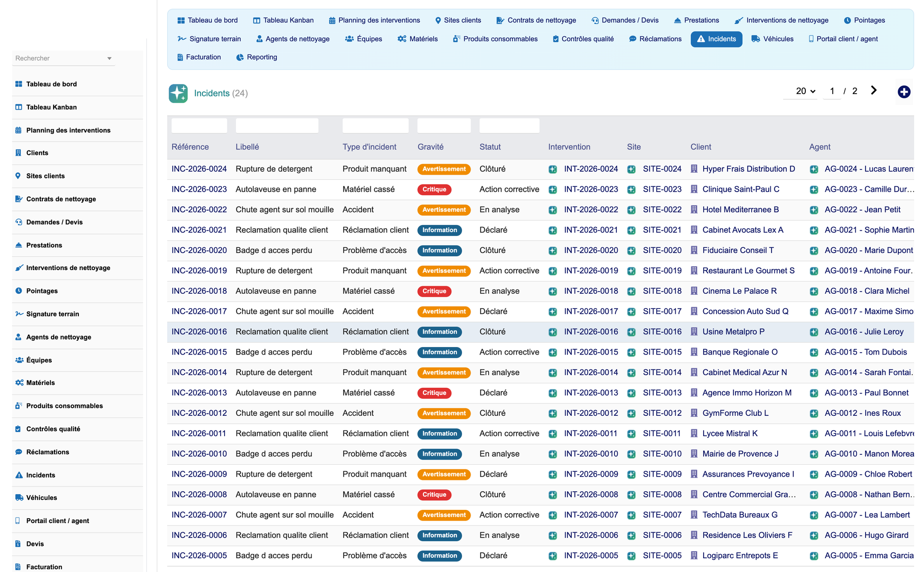Click the Véhicules truck icon in sidebar
The image size is (924, 572).
pos(19,497)
